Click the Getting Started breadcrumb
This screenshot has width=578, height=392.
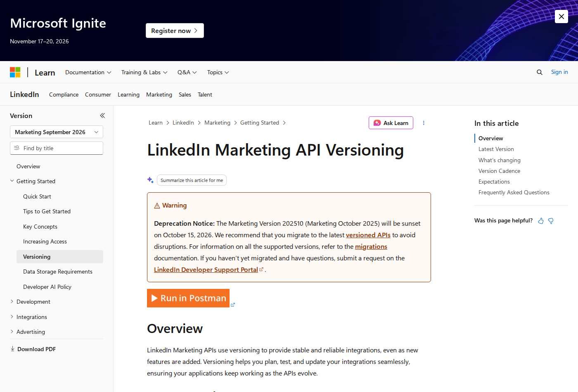(260, 123)
